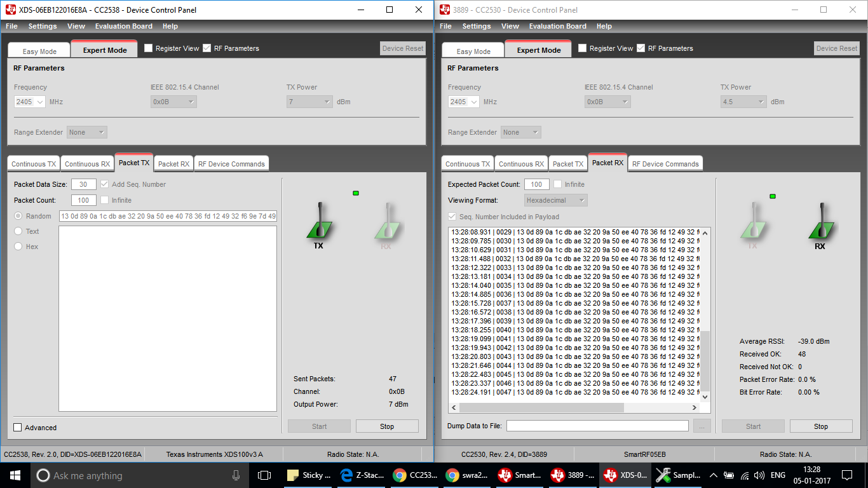Click the browse "..." button for dump file
868x488 pixels.
pos(702,426)
